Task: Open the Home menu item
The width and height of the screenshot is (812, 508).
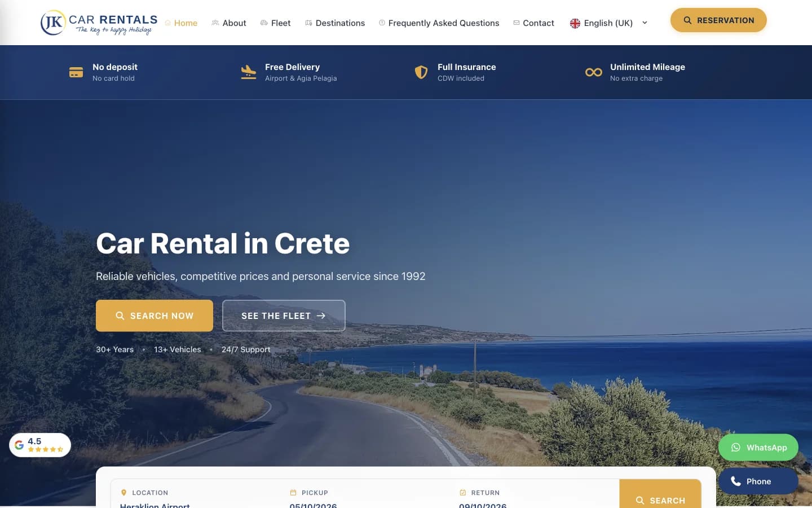Action: point(181,23)
